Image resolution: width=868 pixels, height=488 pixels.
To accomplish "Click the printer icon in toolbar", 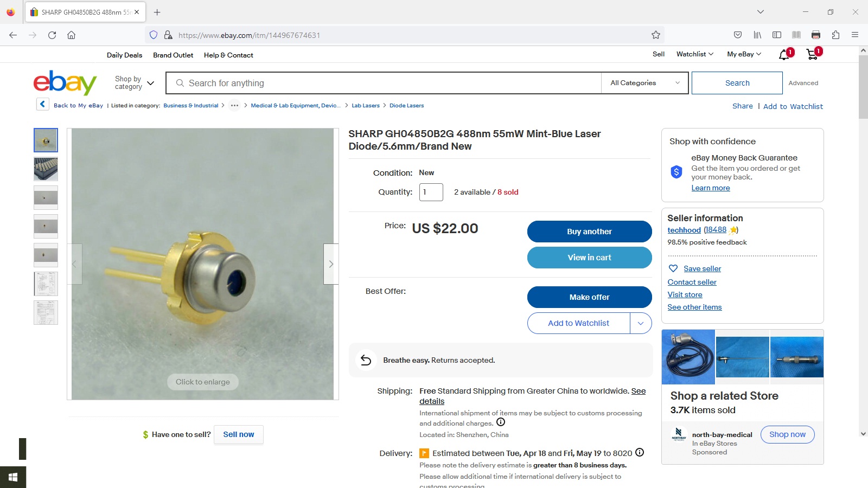I will click(x=816, y=35).
